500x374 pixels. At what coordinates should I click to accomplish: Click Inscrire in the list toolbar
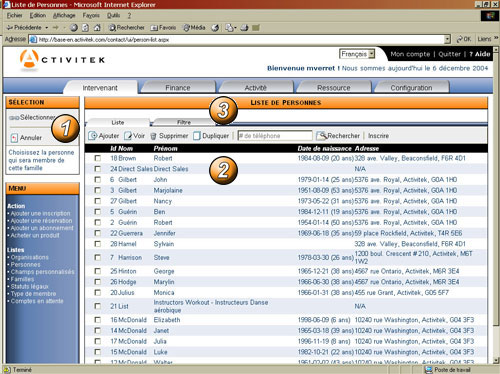[378, 136]
